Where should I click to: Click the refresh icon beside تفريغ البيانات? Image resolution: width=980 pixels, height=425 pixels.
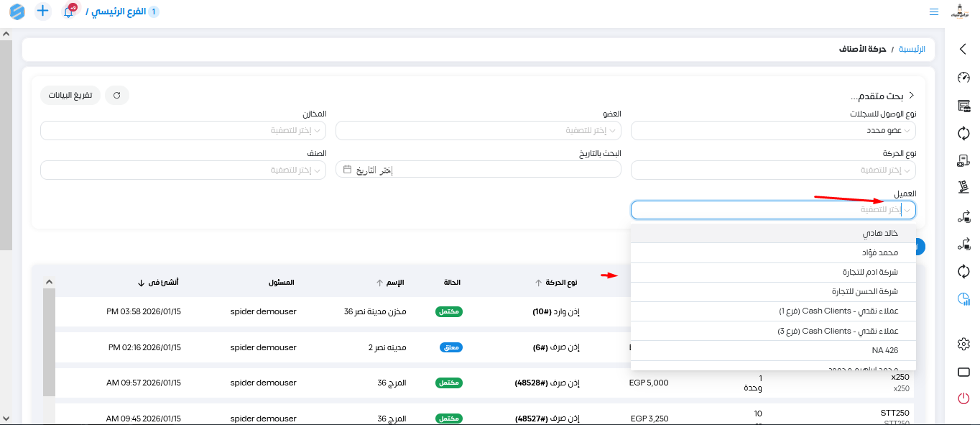click(117, 95)
